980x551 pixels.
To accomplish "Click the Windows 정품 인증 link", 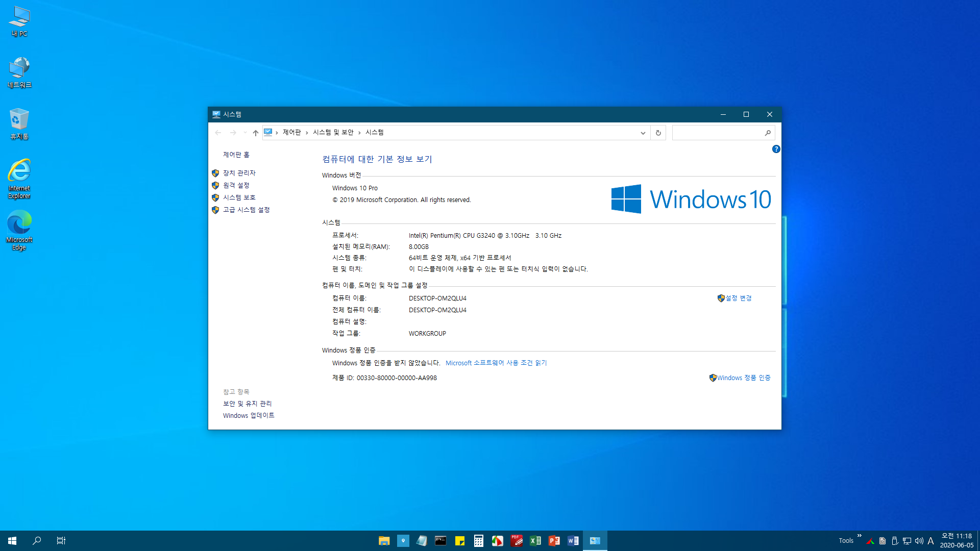I will pos(744,378).
